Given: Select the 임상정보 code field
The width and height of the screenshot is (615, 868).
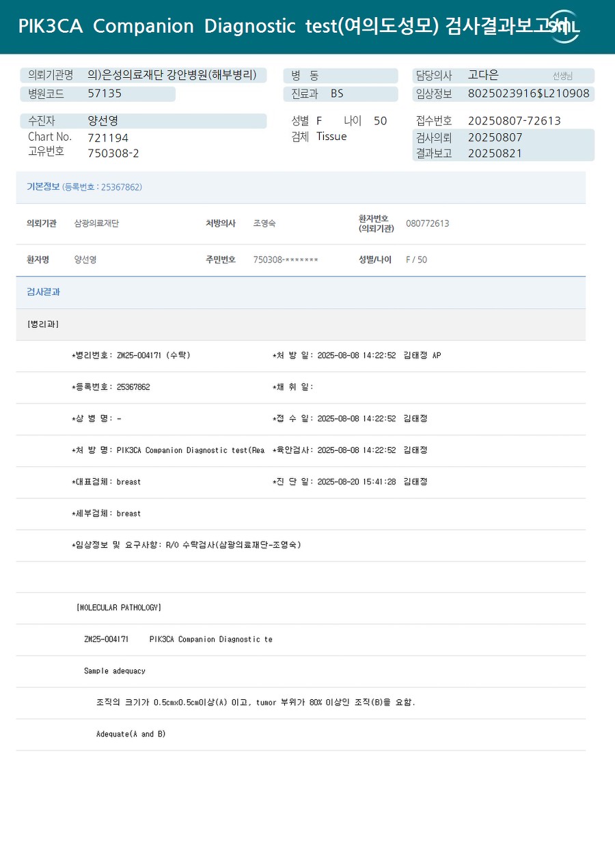Looking at the screenshot, I should click(x=503, y=94).
